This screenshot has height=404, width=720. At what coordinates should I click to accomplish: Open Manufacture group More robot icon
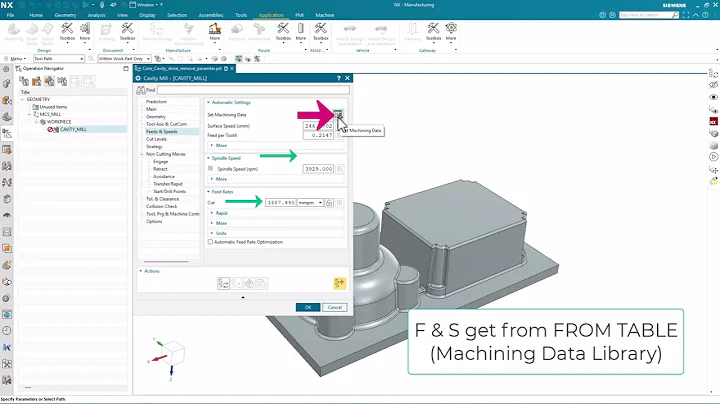[x=214, y=32]
